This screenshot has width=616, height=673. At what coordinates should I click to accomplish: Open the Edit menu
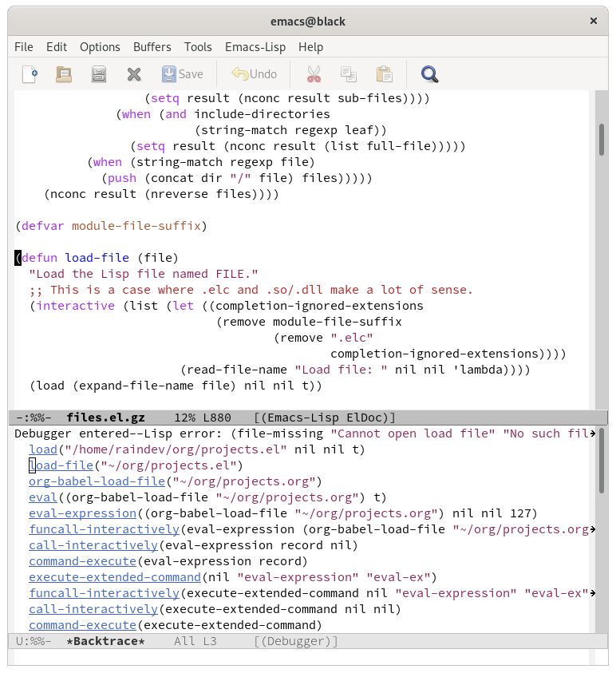tap(57, 47)
